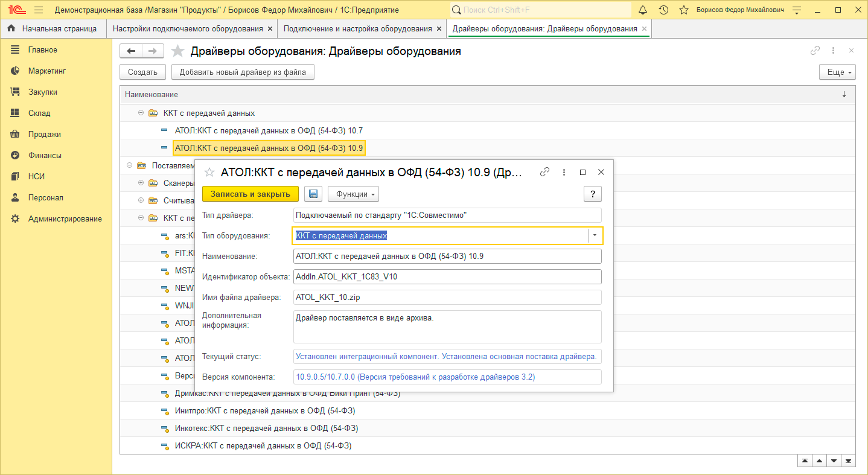Click the Идентификатор объекта input field
Screen dimensions: 868x475
[447, 277]
